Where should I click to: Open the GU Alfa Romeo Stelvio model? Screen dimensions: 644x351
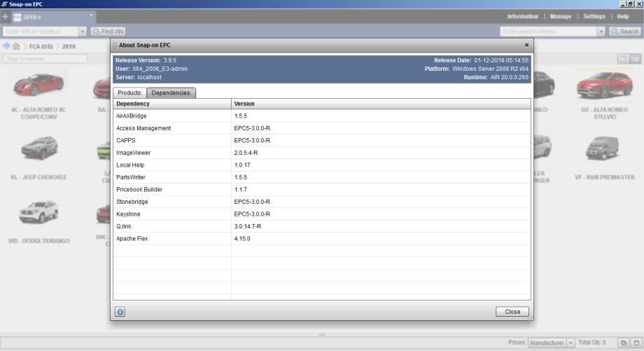604,95
